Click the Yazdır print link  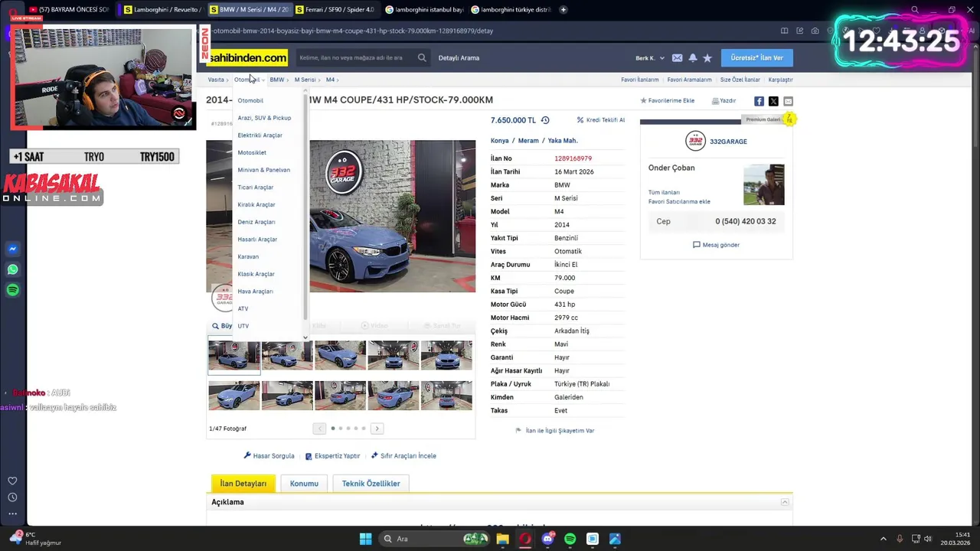724,101
